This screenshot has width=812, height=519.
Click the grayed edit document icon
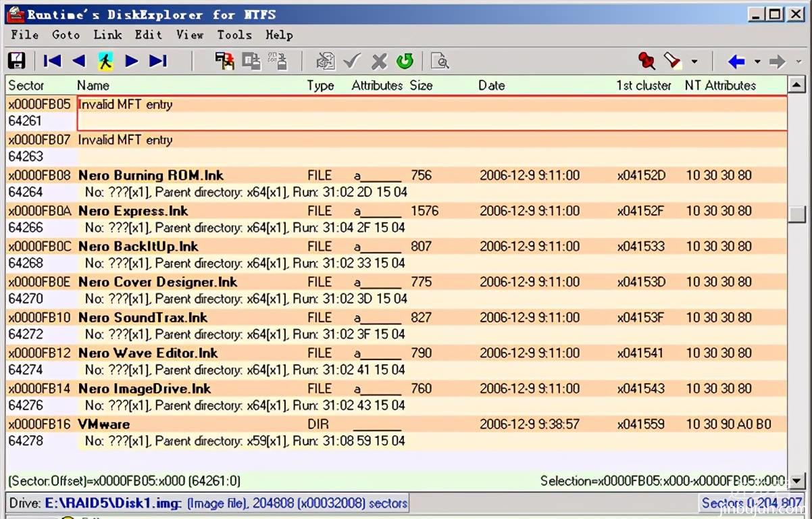pos(326,61)
